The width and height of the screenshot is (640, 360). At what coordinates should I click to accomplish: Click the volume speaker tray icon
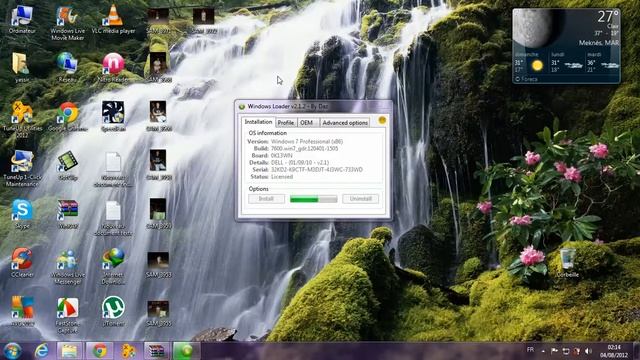[x=588, y=351]
